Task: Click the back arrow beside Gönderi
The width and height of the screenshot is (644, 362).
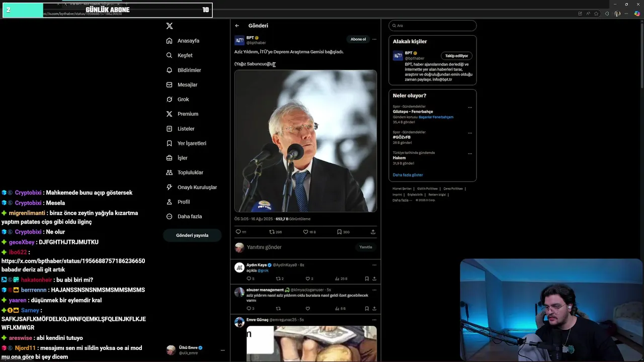Action: pyautogui.click(x=237, y=26)
